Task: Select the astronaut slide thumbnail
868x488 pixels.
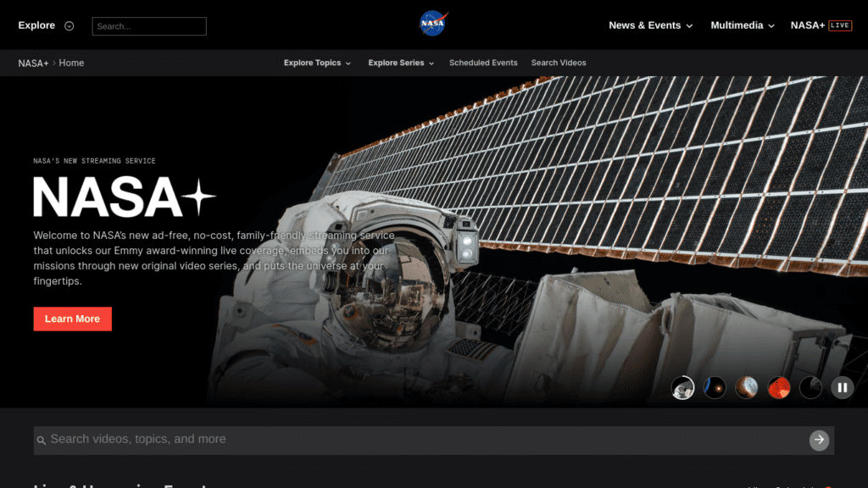Action: pos(682,388)
